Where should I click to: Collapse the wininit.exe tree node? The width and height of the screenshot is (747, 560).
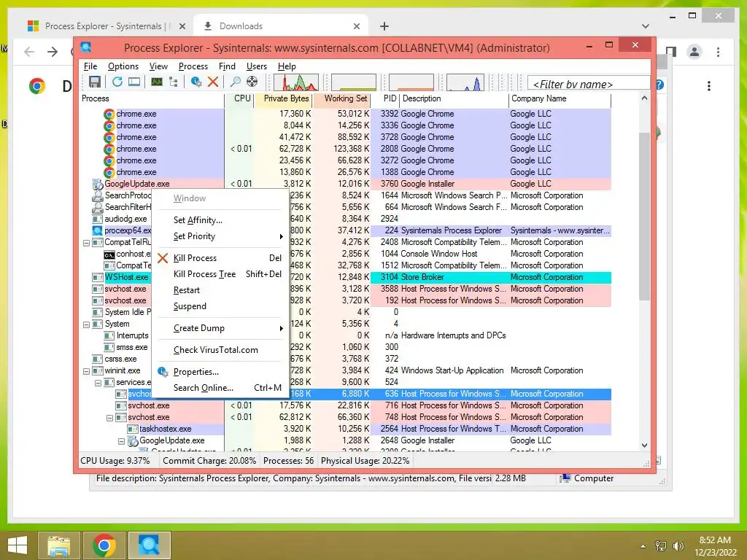click(x=86, y=371)
